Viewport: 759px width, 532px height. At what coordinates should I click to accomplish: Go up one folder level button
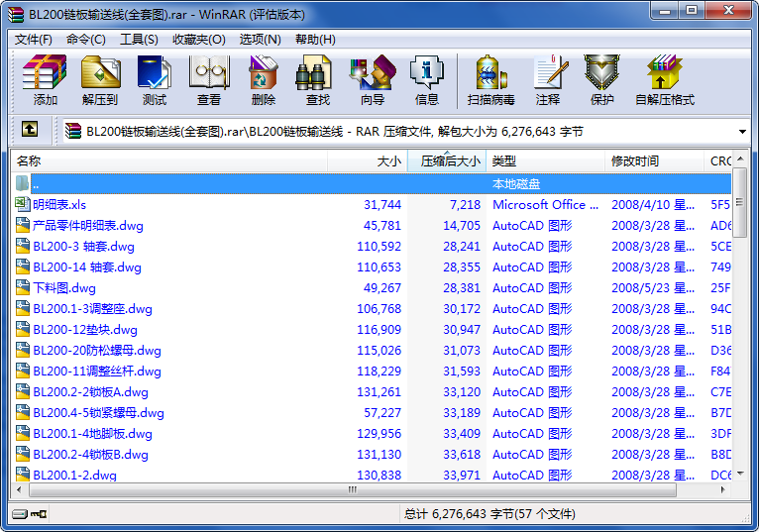coord(30,129)
